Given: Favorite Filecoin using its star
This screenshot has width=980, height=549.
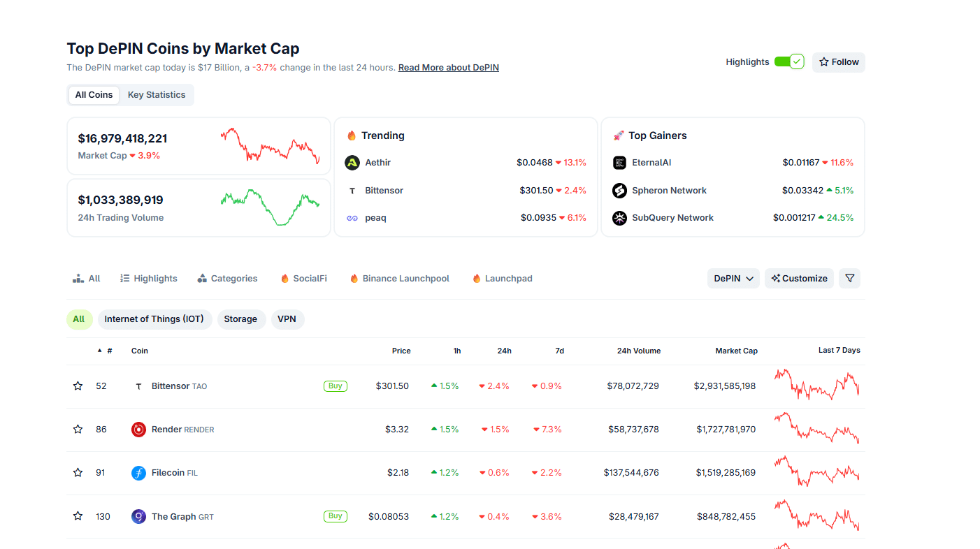Looking at the screenshot, I should pyautogui.click(x=78, y=473).
